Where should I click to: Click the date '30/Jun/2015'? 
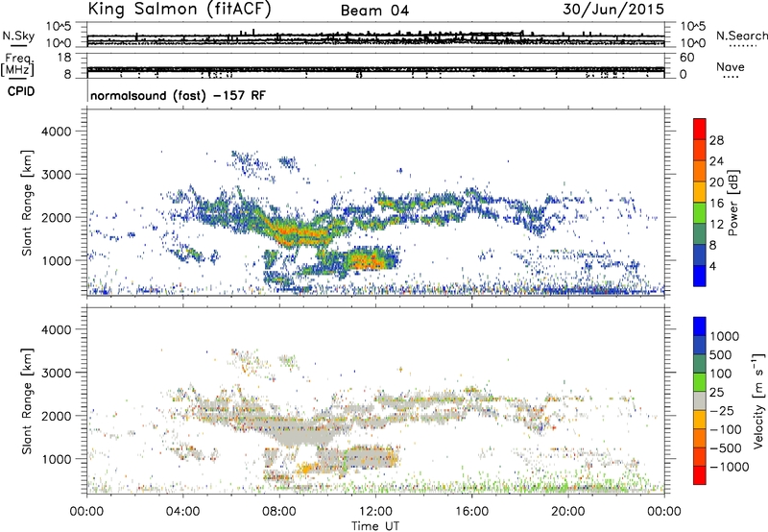click(x=613, y=9)
